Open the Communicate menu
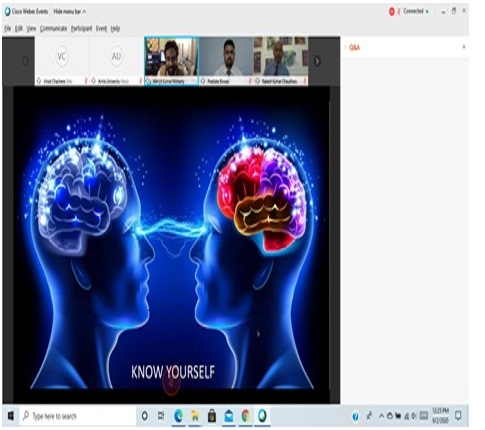 (53, 29)
